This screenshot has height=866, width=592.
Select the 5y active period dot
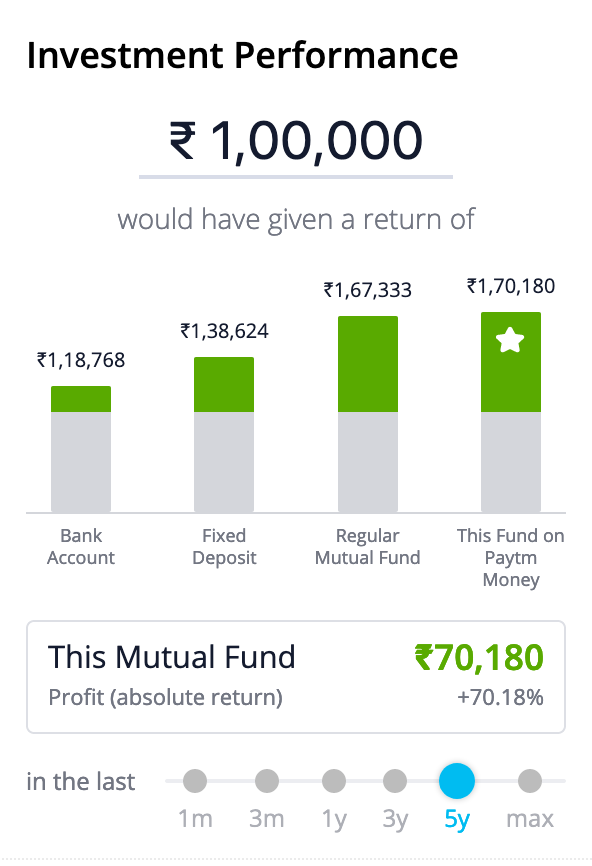point(457,781)
